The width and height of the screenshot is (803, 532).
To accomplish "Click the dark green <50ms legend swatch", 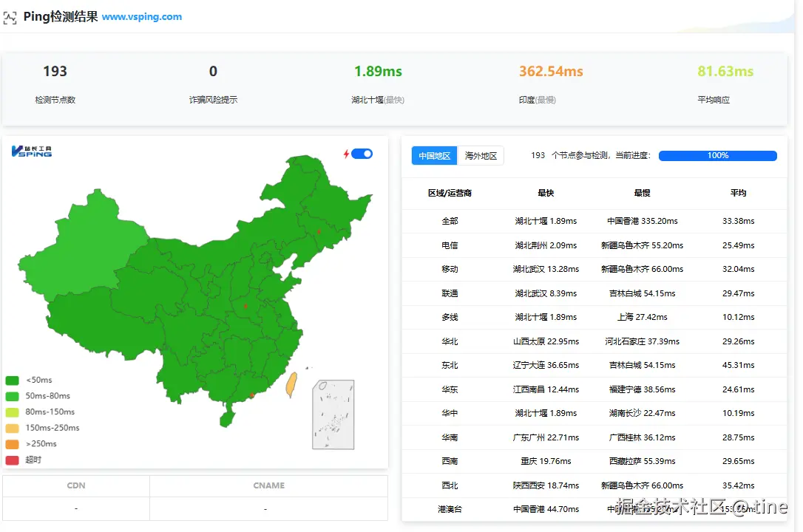I will click(x=13, y=380).
